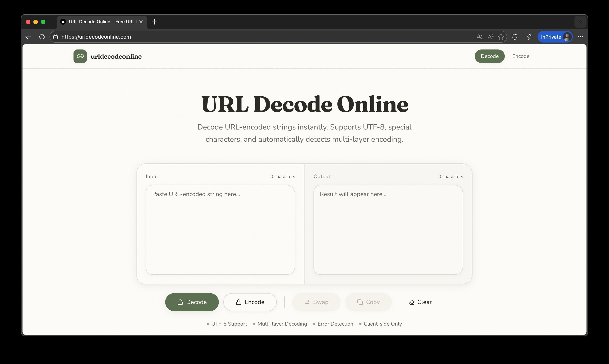Expand the tab search chevron dropdown

coord(580,22)
